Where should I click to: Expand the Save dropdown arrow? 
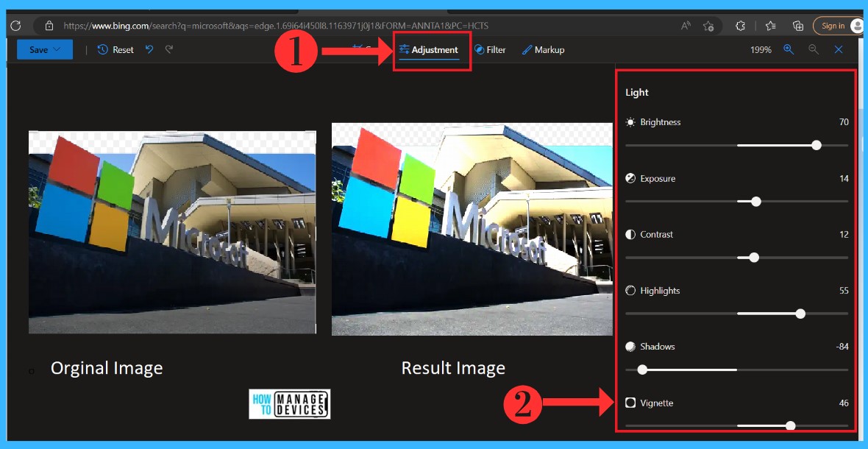pyautogui.click(x=57, y=49)
